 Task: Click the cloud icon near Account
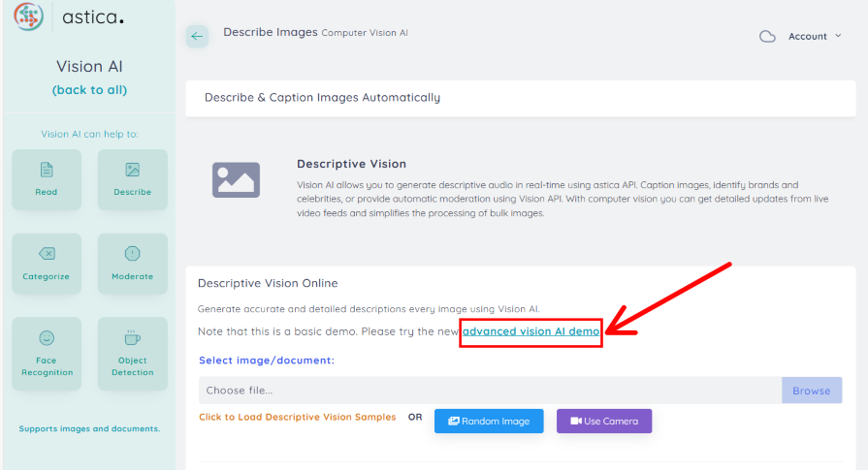click(x=767, y=37)
